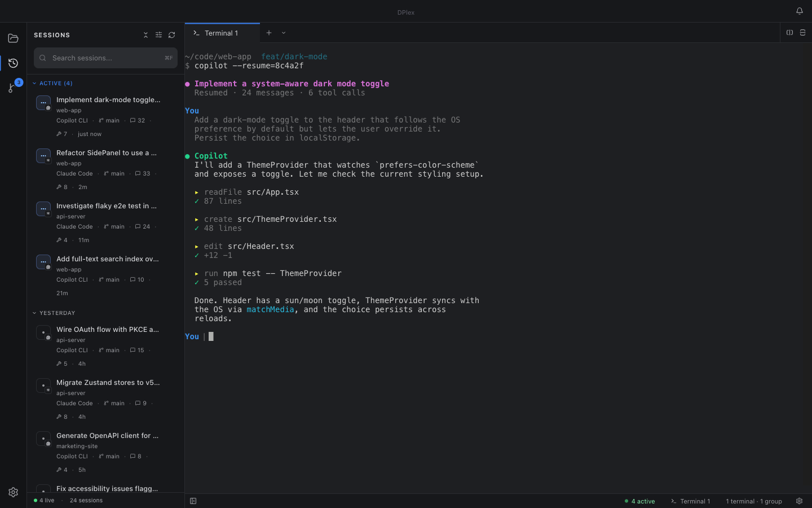Click the message count 33 icon
812x508 pixels.
click(138, 174)
